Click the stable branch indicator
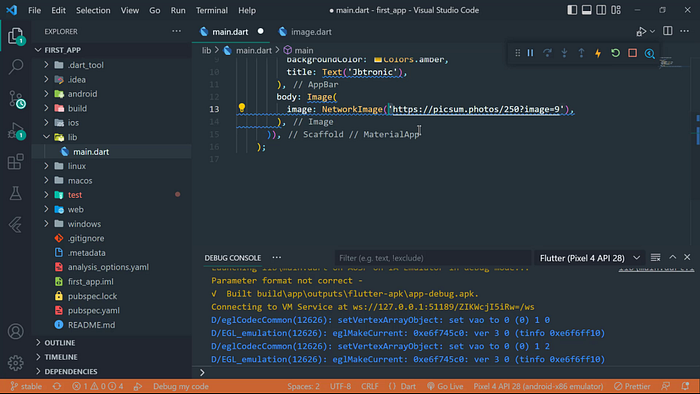Screen dimensions: 700x394 coord(26,386)
